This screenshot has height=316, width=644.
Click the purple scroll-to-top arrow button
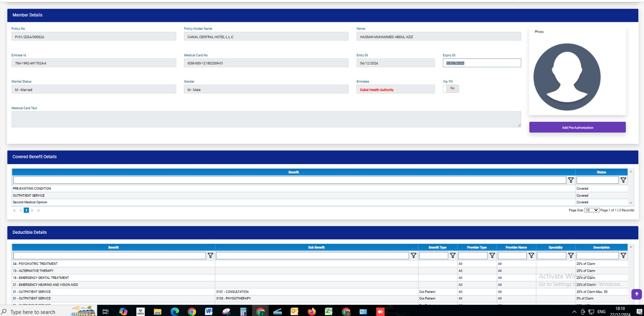point(636,294)
